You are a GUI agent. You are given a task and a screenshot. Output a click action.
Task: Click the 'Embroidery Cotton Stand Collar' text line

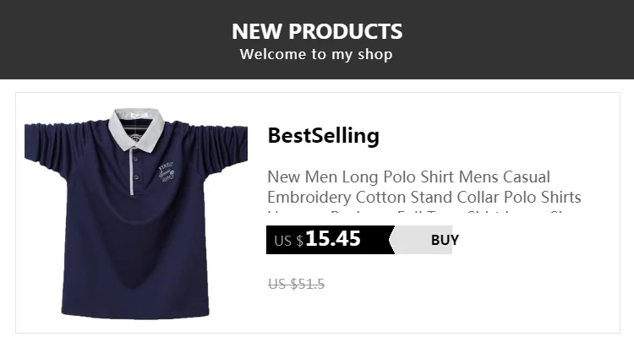tap(423, 198)
